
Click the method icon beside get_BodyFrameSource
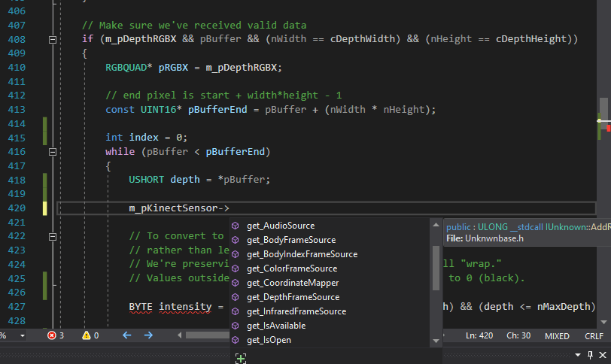point(235,240)
